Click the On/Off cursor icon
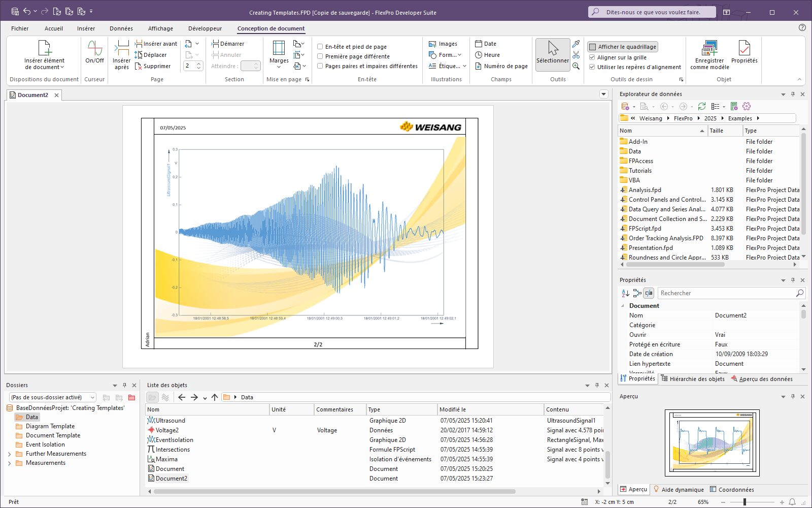This screenshot has width=812, height=508. pyautogui.click(x=94, y=52)
